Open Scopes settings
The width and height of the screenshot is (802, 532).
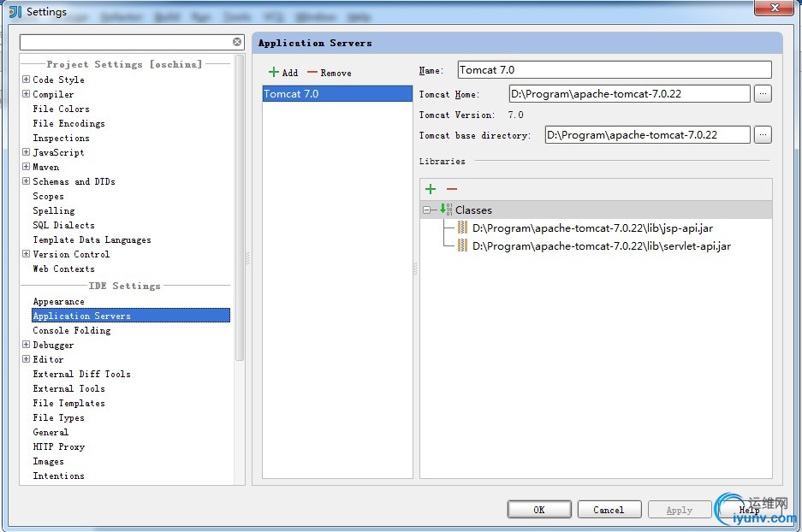pos(48,196)
